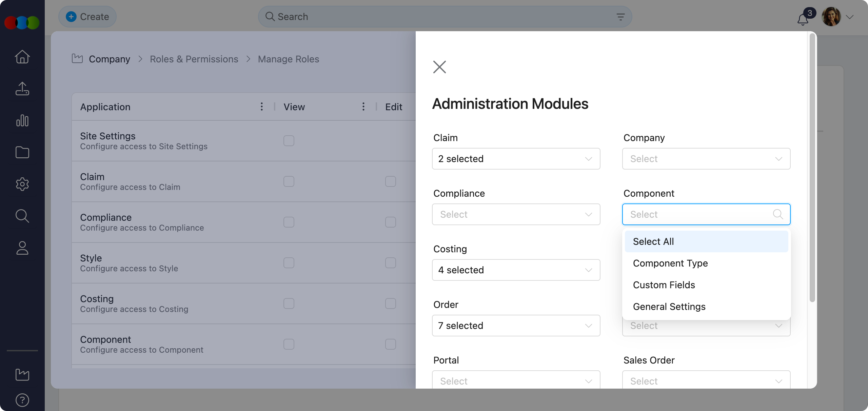Open the settings gear in the sidebar
This screenshot has height=411, width=868.
(x=22, y=184)
